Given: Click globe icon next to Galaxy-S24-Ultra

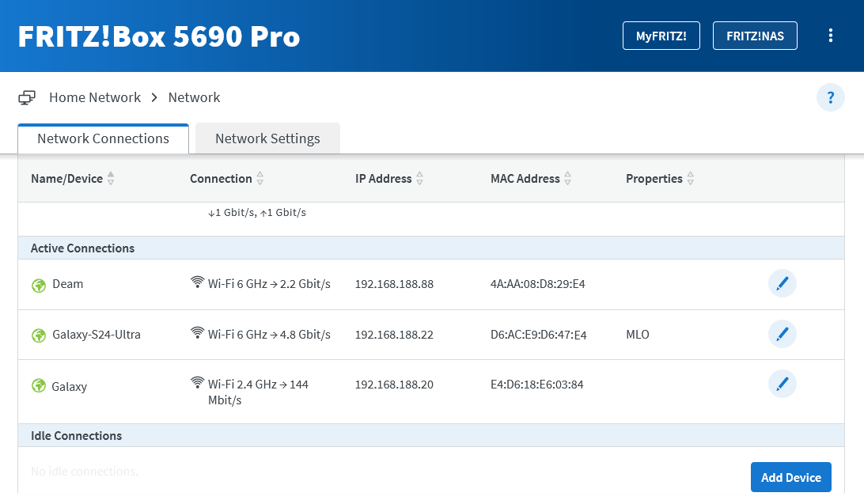Looking at the screenshot, I should tap(38, 335).
